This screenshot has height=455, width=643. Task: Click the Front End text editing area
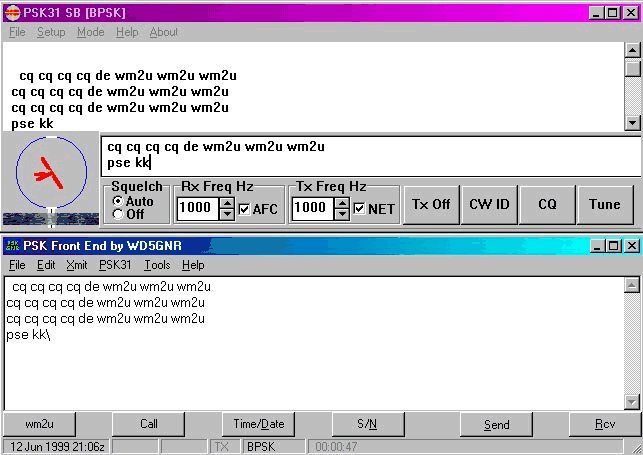tap(314, 344)
